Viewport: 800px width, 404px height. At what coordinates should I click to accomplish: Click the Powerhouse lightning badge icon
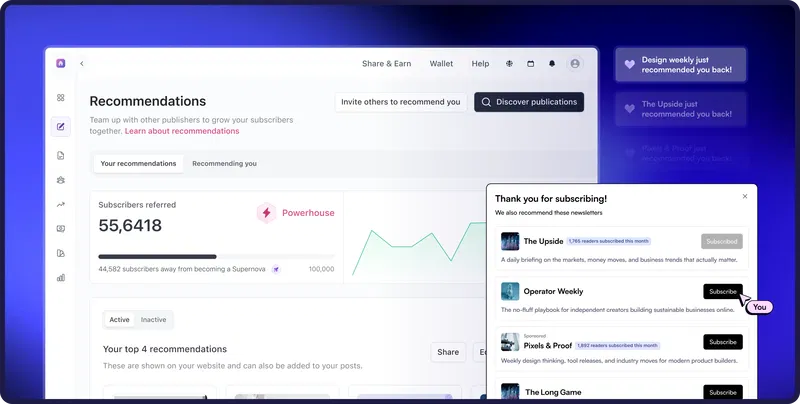click(x=266, y=213)
